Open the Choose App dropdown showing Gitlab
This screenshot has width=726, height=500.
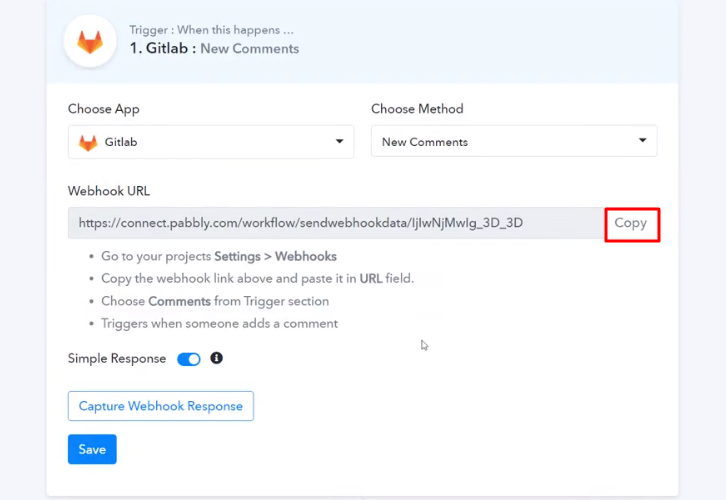[x=211, y=142]
